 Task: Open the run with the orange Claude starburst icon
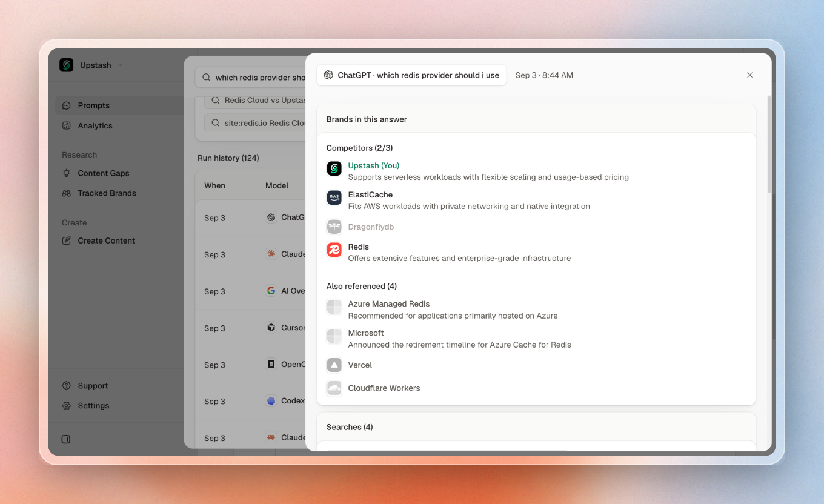(251, 254)
